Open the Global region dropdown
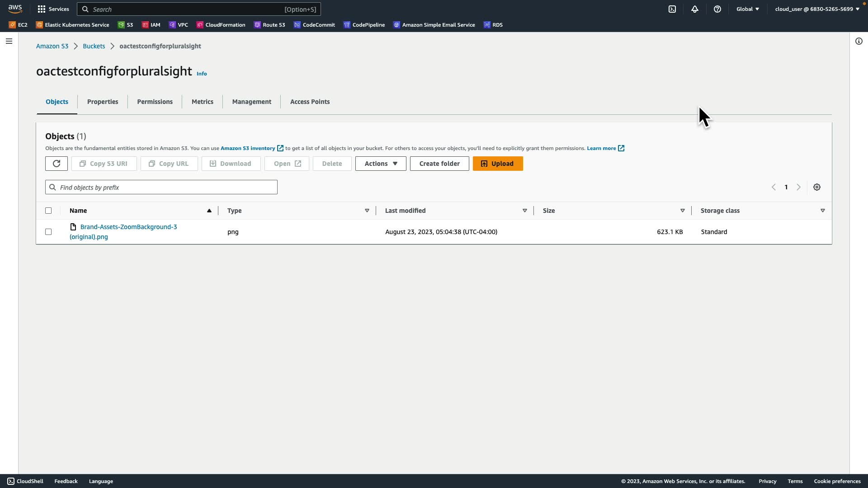This screenshot has height=488, width=868. [748, 9]
